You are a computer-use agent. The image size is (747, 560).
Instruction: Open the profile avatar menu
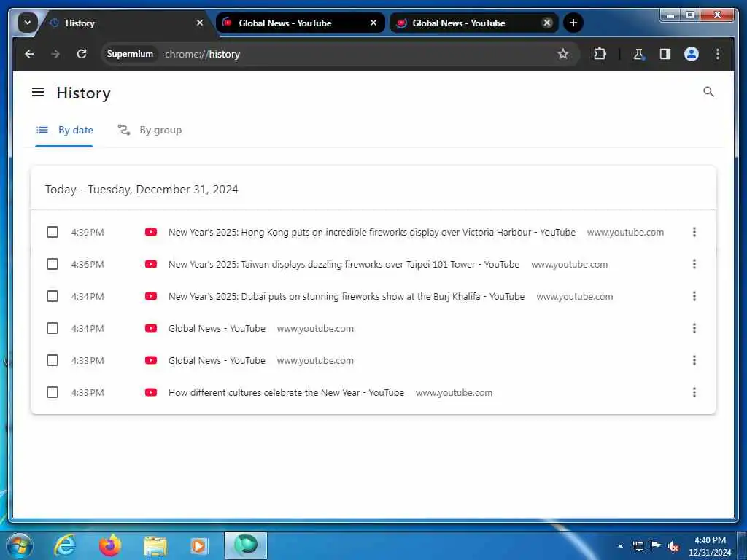pos(692,54)
